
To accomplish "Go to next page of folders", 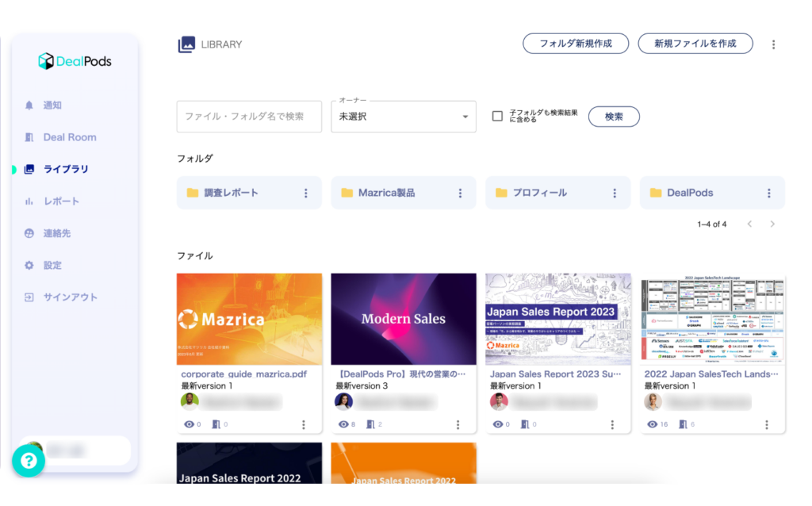I will click(772, 224).
